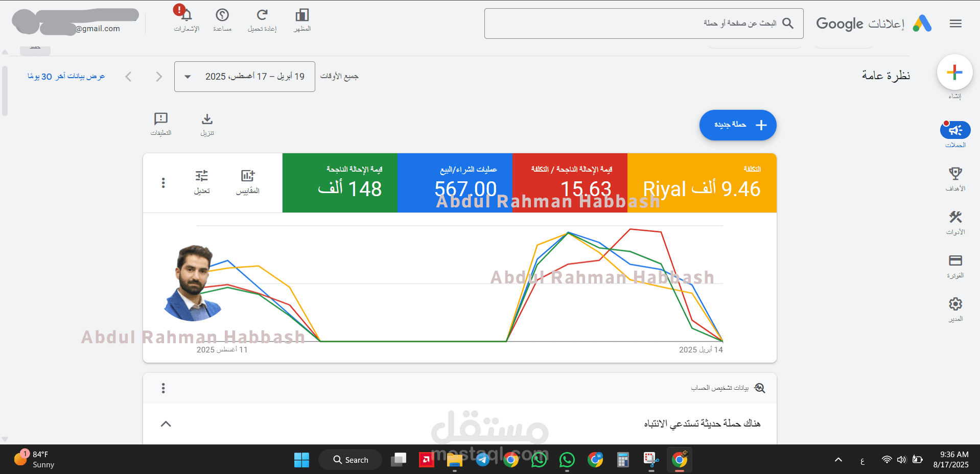Open Calculator from the taskbar
The height and width of the screenshot is (474, 980).
[623, 460]
